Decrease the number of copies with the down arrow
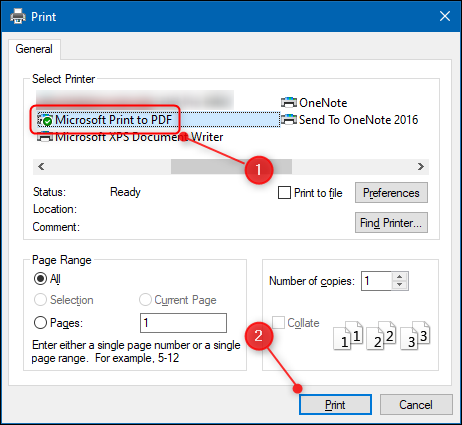Image resolution: width=462 pixels, height=425 pixels. [399, 285]
